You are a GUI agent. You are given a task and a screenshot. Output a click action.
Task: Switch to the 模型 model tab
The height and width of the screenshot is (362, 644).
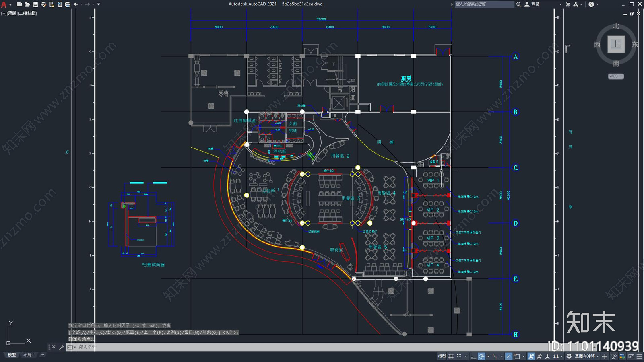(x=12, y=355)
